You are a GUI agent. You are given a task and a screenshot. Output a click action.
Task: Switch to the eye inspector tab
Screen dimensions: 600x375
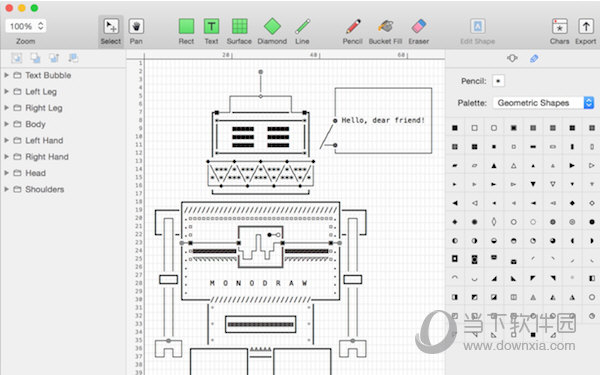point(512,58)
